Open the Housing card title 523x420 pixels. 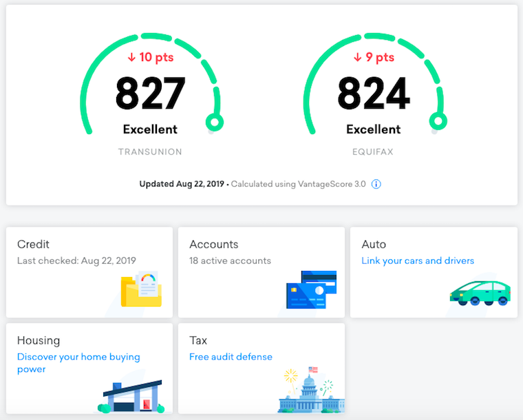click(x=39, y=340)
